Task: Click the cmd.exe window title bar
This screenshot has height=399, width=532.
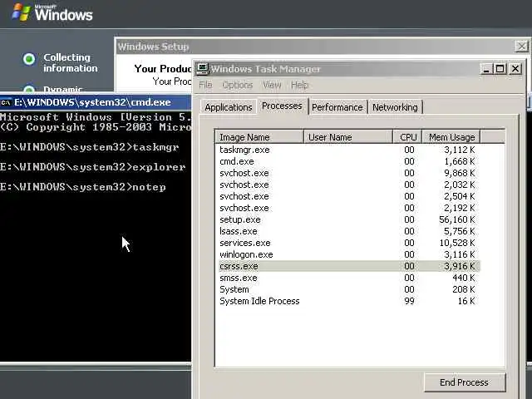Action: pos(96,102)
